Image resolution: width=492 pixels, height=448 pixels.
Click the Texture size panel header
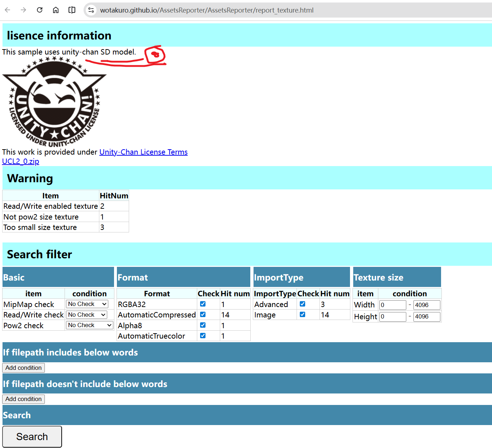point(397,277)
